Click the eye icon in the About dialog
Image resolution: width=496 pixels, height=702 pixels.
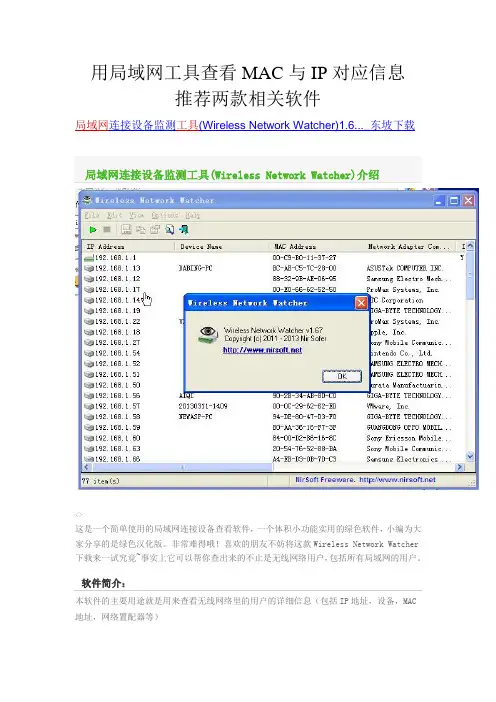(208, 334)
